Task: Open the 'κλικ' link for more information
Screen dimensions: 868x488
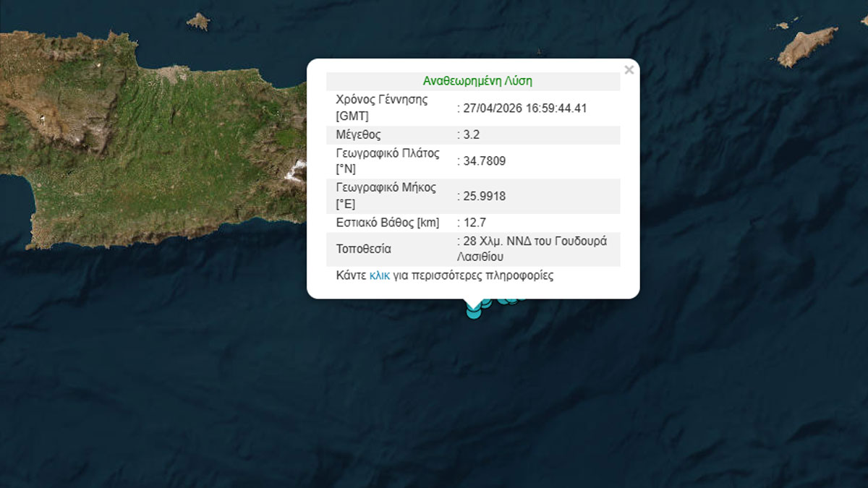Action: click(x=380, y=275)
